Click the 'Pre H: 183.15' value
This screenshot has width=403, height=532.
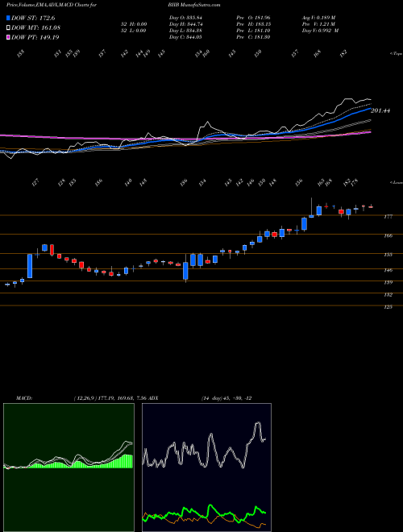[x=253, y=24]
